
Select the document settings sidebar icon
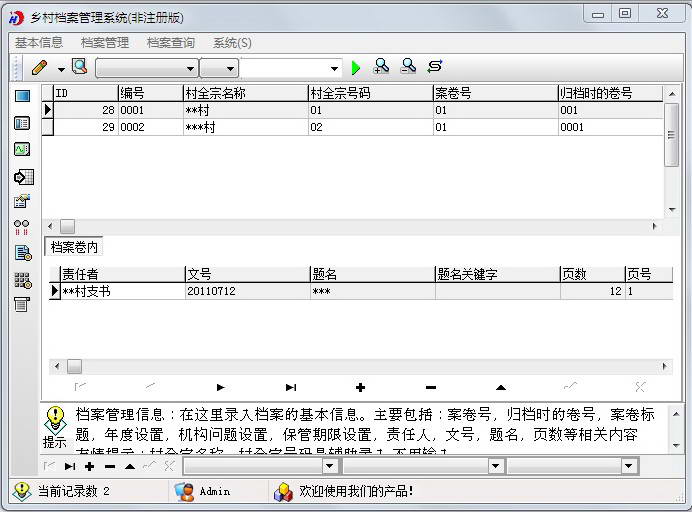[23, 253]
